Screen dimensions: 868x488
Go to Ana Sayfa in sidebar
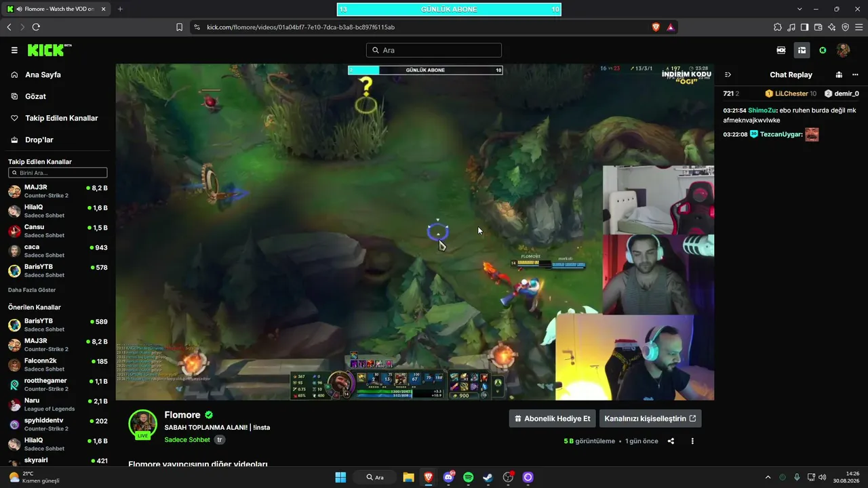(x=43, y=75)
